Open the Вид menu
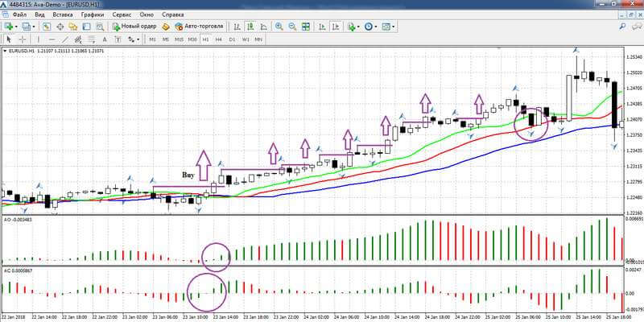This screenshot has height=322, width=644. [39, 14]
